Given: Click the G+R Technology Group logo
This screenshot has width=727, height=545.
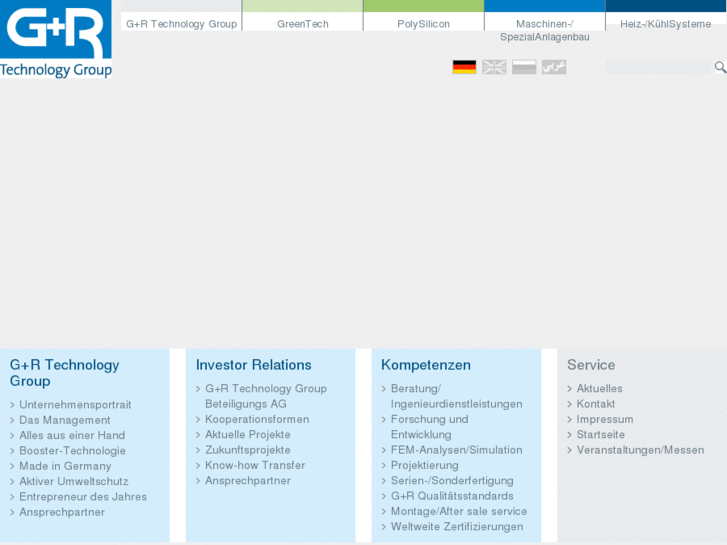Looking at the screenshot, I should click(56, 39).
